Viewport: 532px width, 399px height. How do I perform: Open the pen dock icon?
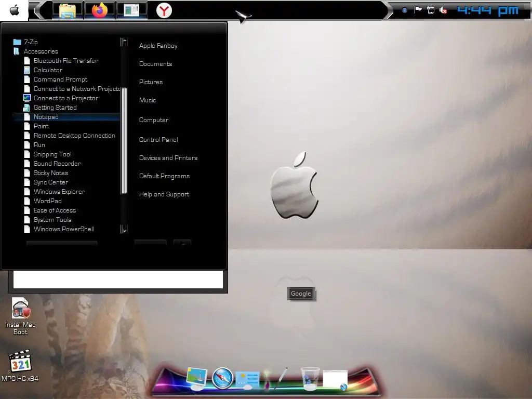pos(282,377)
